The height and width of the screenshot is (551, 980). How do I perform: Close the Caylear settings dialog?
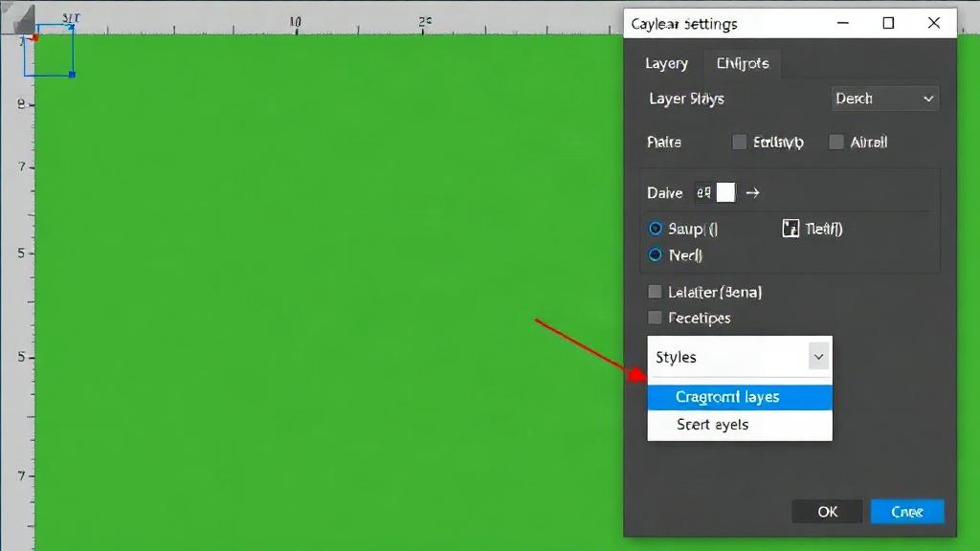[x=934, y=23]
